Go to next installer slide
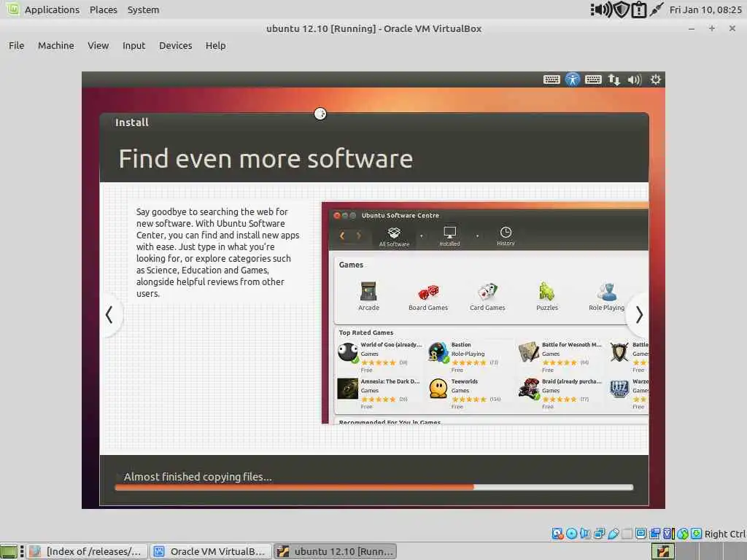747x560 pixels. [639, 314]
